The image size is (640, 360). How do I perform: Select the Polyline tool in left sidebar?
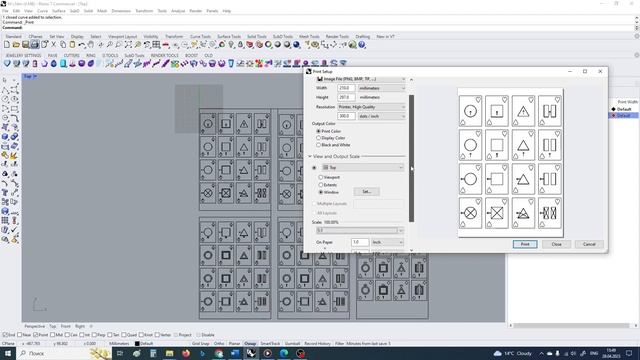click(x=5, y=89)
